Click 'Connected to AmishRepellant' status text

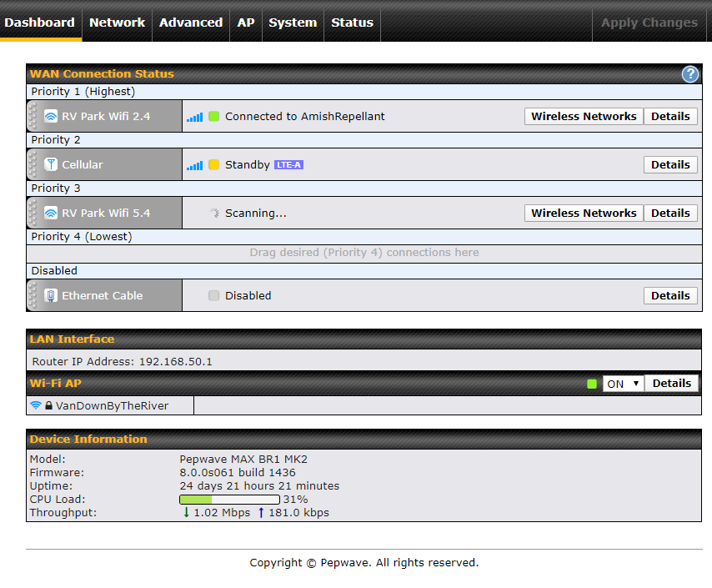(x=304, y=116)
